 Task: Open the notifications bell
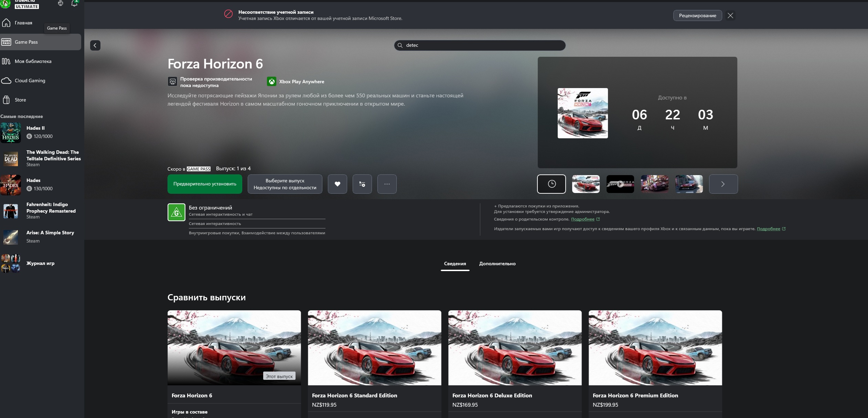(74, 3)
